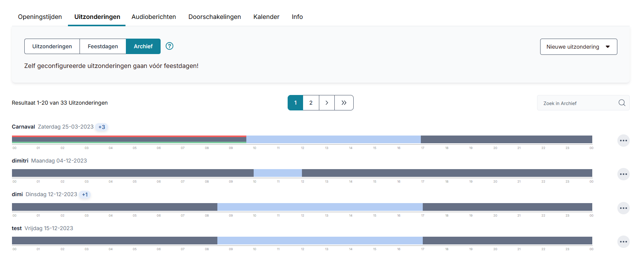Switch to the Openingstijden tab

tap(40, 17)
